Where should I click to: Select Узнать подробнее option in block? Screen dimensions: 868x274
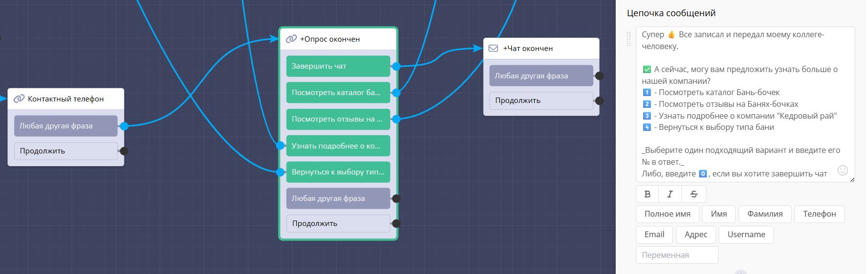pyautogui.click(x=338, y=146)
